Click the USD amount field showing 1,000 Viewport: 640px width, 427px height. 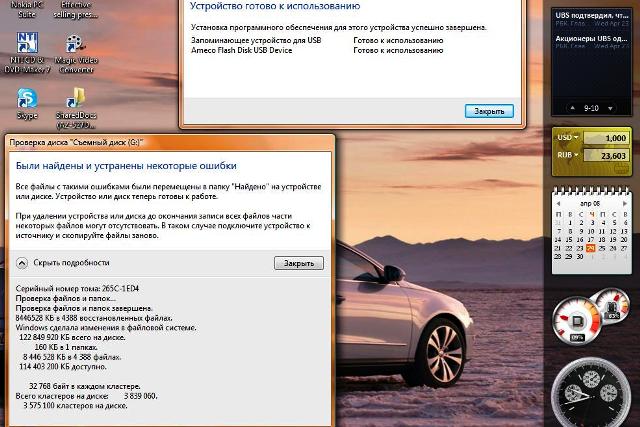[606, 138]
